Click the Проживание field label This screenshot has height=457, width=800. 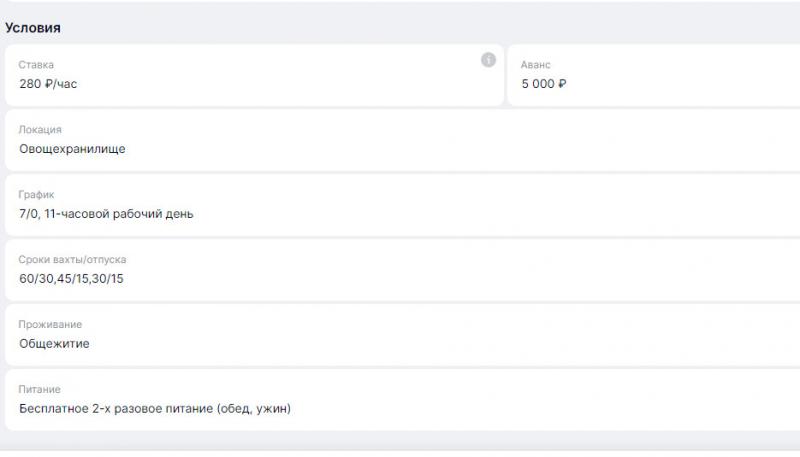50,324
